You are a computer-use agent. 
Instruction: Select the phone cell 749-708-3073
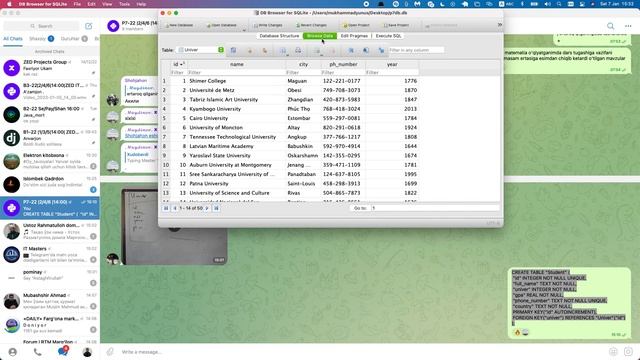(x=343, y=90)
